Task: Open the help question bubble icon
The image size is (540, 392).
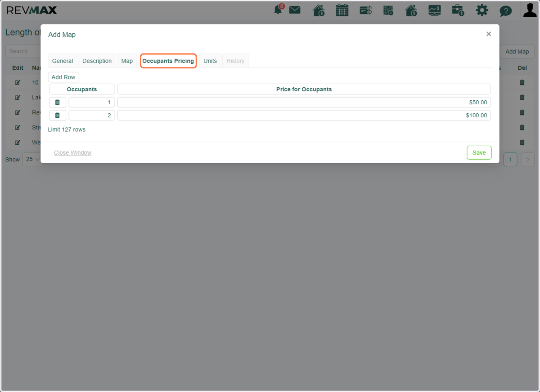Action: tap(506, 10)
